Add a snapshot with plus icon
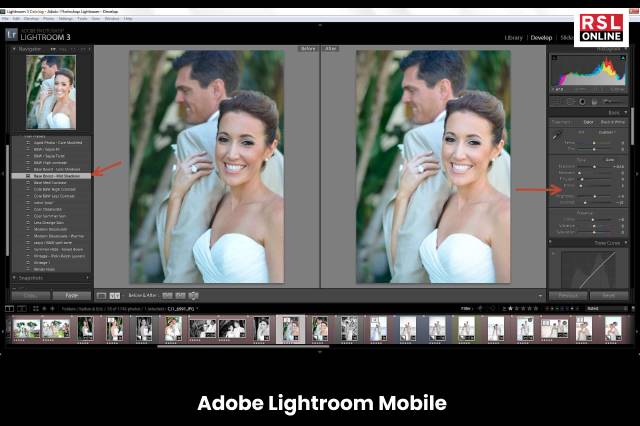640x426 pixels. pos(87,278)
